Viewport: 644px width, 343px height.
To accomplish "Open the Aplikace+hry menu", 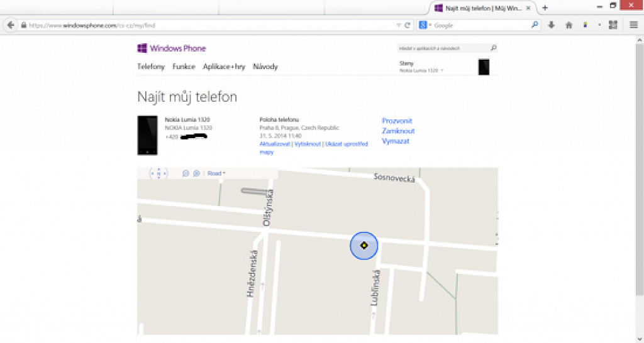I will coord(224,67).
